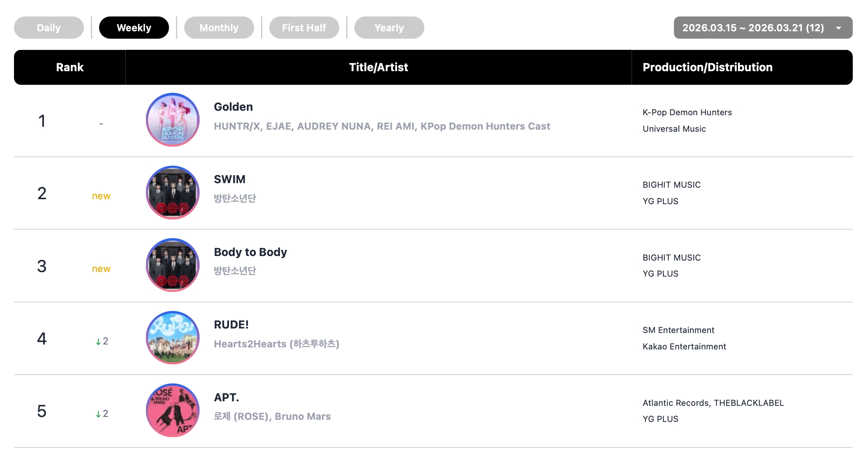Click the Rank column header

pos(70,68)
